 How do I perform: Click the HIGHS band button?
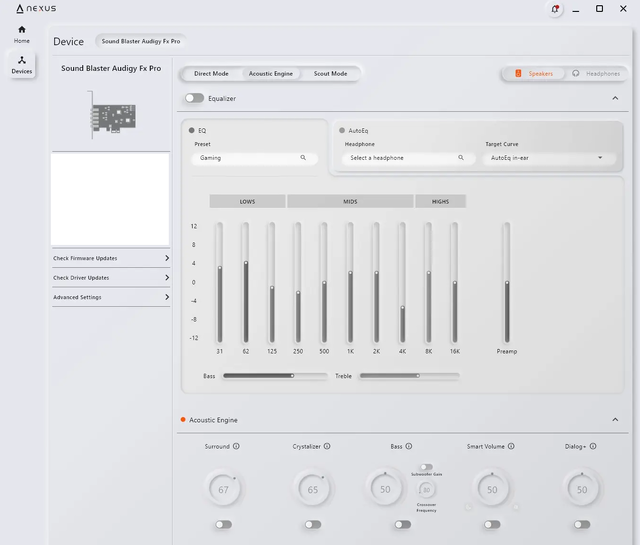440,201
